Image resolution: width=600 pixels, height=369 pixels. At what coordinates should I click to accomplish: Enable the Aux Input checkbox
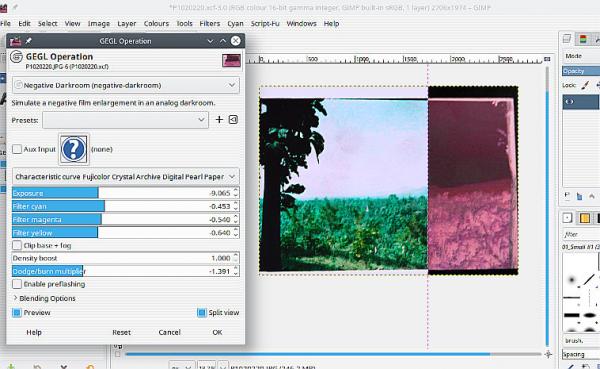[x=17, y=149]
